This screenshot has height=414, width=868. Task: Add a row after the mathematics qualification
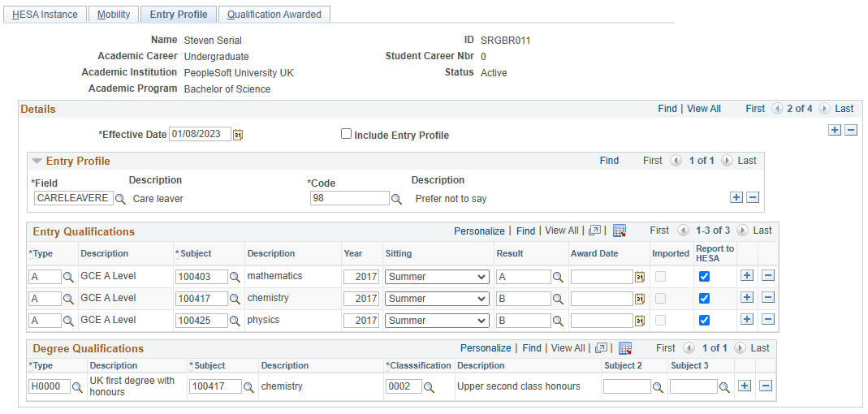(747, 276)
